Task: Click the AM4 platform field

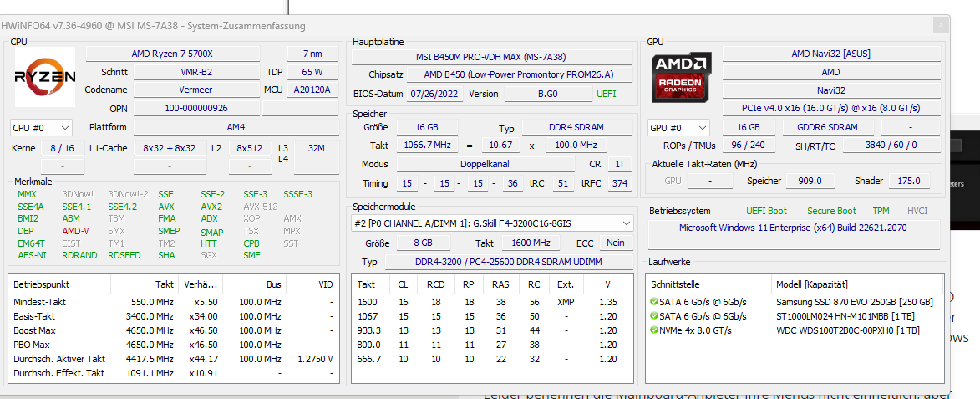Action: (x=236, y=128)
